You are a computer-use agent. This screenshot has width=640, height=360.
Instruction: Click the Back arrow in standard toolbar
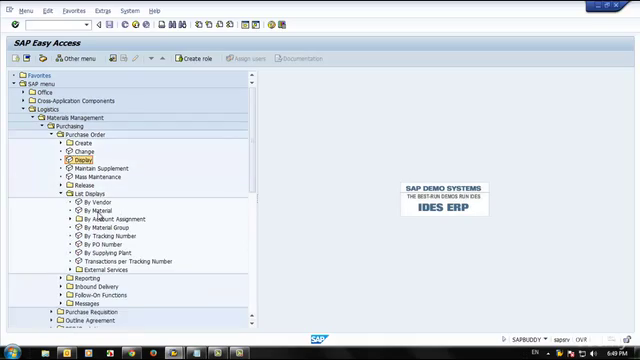(99, 25)
